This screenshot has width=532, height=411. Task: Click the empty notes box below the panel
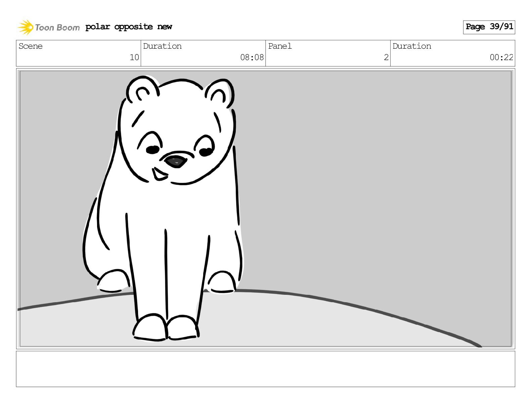point(266,369)
